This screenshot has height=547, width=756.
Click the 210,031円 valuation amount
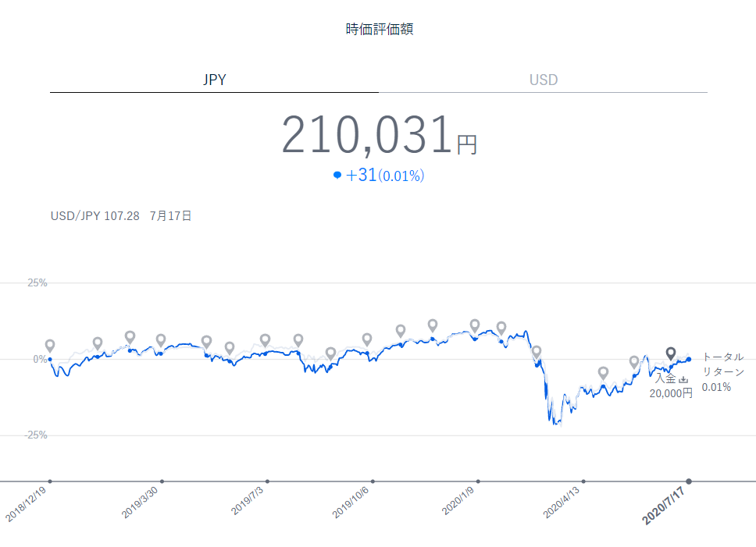pyautogui.click(x=379, y=136)
